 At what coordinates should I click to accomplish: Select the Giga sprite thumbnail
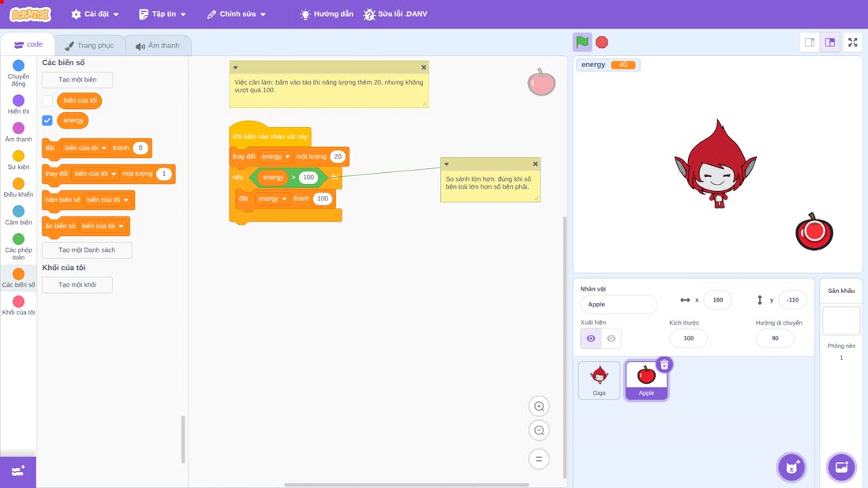(x=599, y=380)
